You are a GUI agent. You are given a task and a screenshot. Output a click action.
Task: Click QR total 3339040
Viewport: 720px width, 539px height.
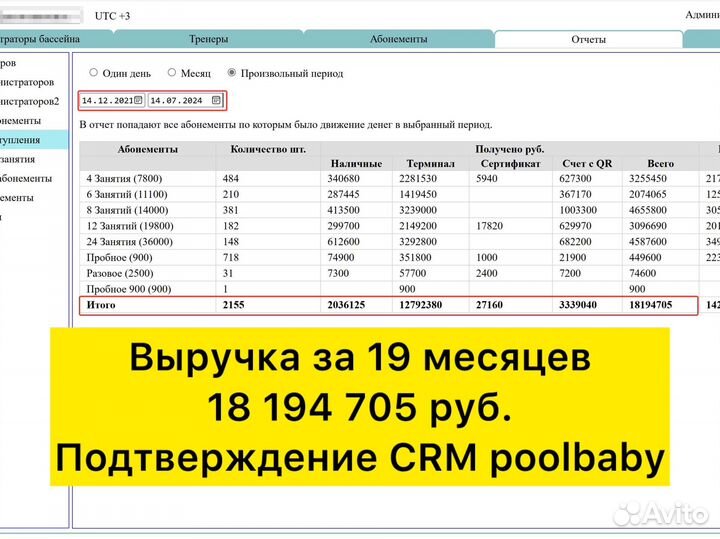[578, 305]
